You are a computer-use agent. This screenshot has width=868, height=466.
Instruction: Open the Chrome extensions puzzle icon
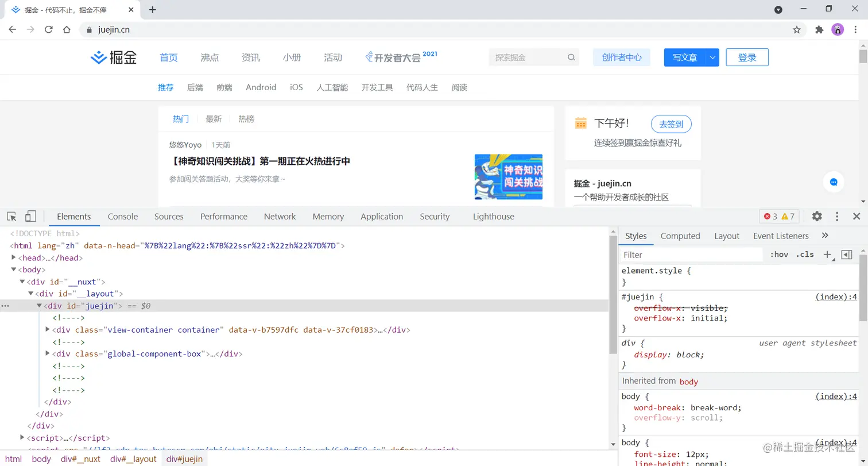[x=819, y=30]
